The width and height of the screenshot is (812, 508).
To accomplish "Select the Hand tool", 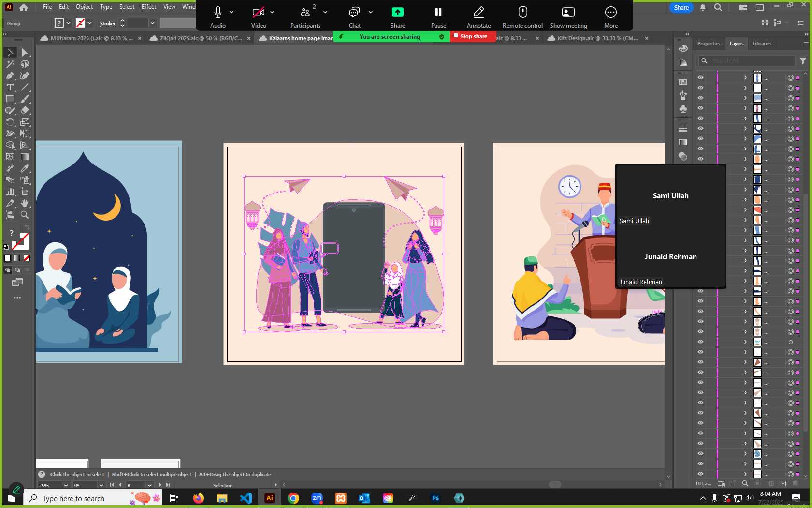I will (25, 203).
